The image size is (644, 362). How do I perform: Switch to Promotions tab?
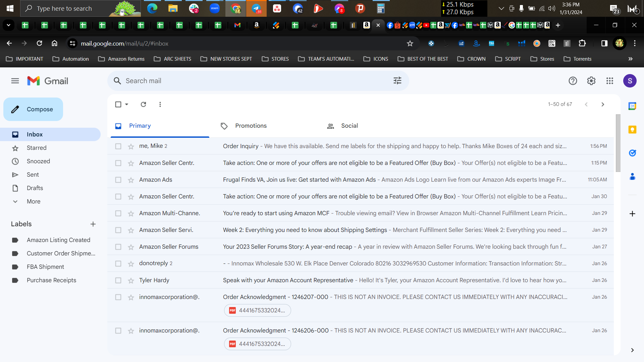pos(251,126)
